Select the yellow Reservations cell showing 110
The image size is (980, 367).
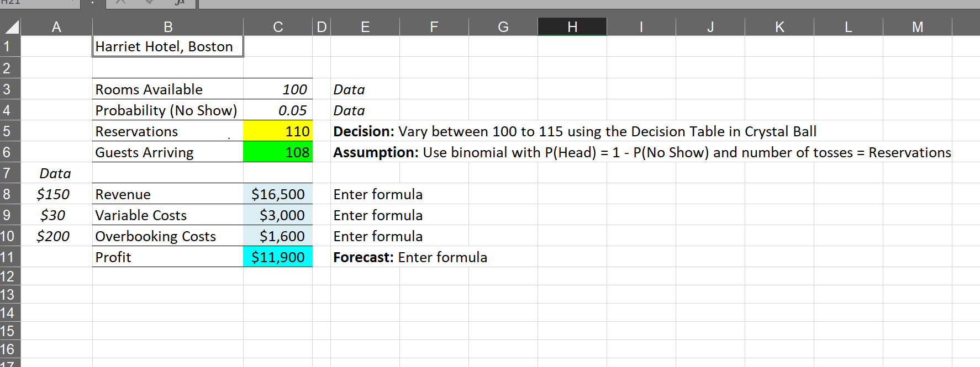[278, 131]
